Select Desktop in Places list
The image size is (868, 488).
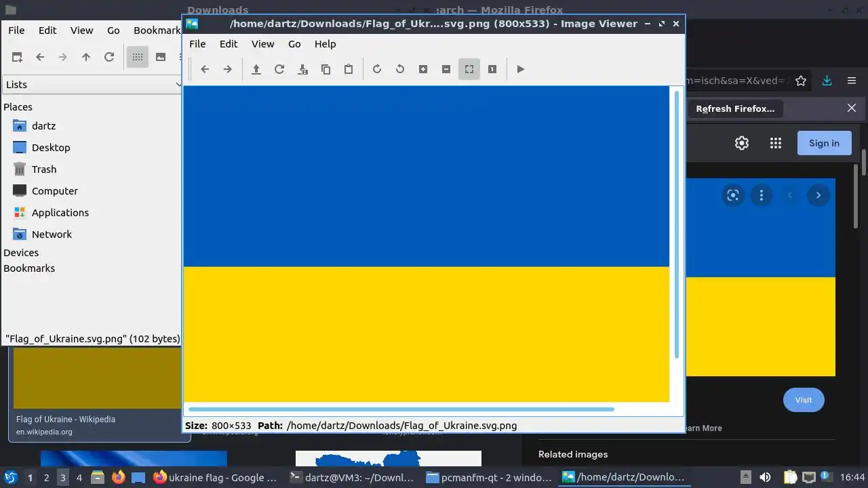(x=51, y=147)
